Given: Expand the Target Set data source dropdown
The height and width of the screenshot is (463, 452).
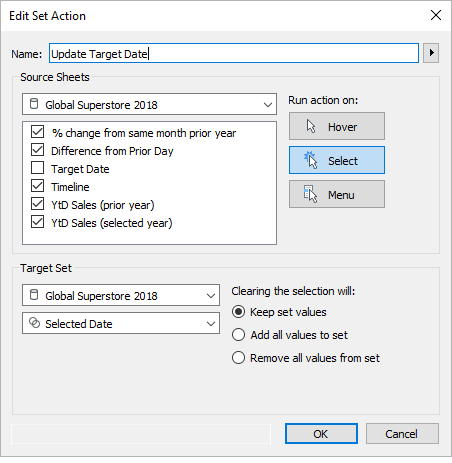Looking at the screenshot, I should (121, 295).
